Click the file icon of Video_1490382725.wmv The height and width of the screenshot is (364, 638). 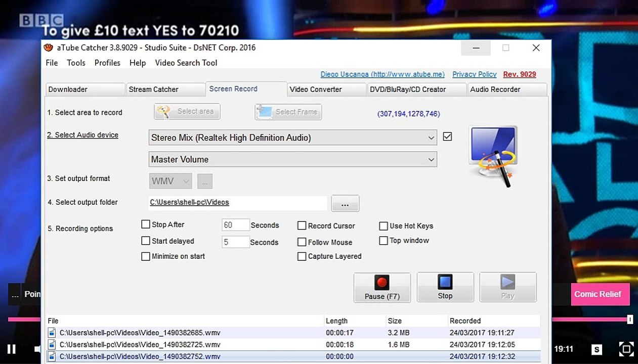pyautogui.click(x=52, y=344)
